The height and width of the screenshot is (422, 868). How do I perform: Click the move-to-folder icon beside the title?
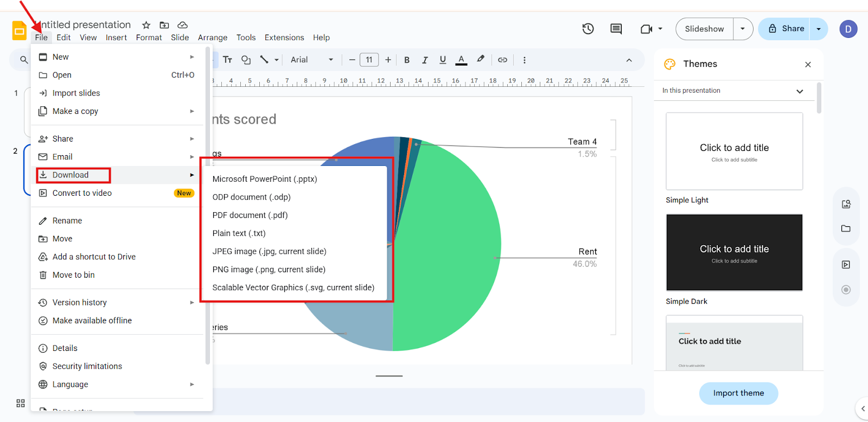164,25
